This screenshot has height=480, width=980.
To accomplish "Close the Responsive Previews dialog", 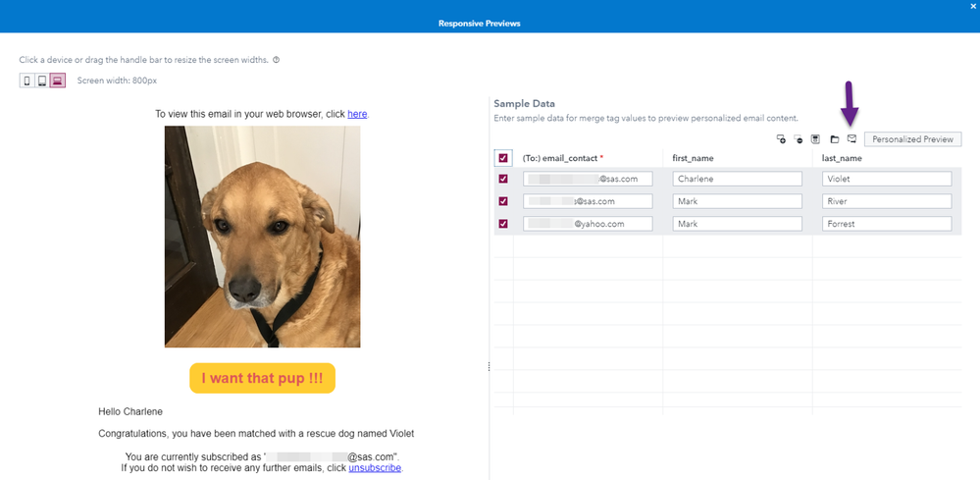I will [x=972, y=5].
